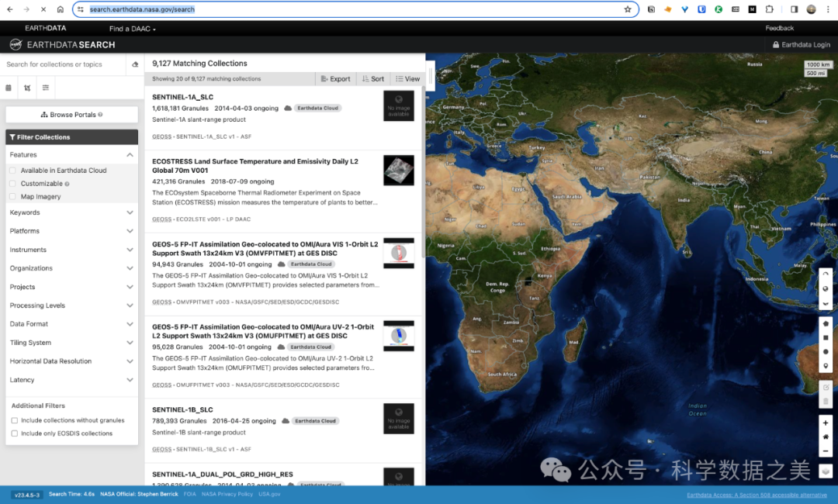Click the Browse Portals button
This screenshot has width=838, height=504.
point(71,115)
